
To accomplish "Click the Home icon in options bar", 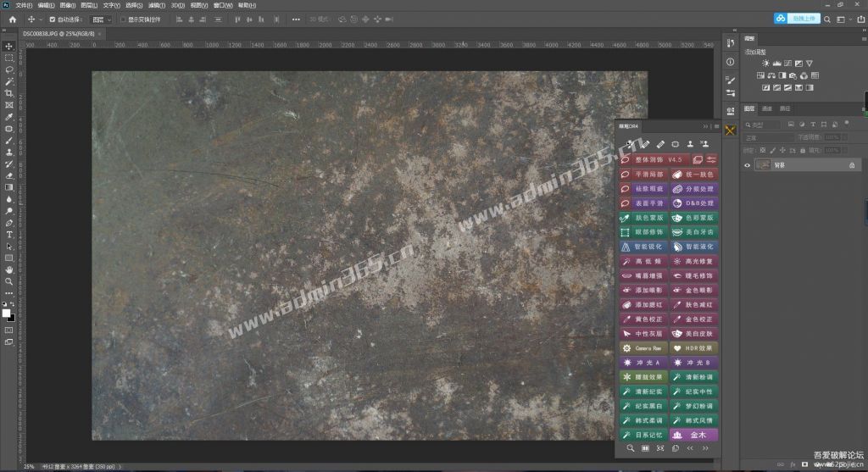I will coord(12,19).
